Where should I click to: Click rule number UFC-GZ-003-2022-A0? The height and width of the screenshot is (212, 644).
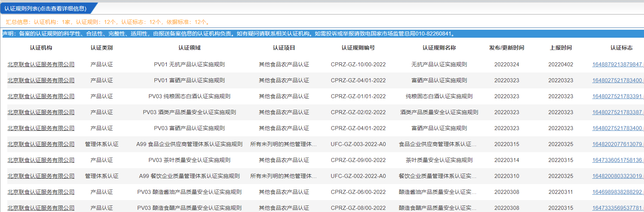point(358,144)
